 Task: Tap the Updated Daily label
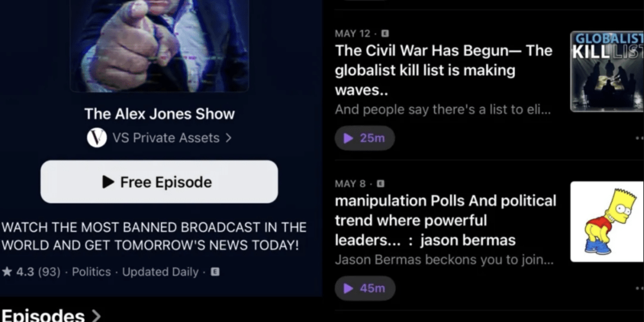[160, 272]
